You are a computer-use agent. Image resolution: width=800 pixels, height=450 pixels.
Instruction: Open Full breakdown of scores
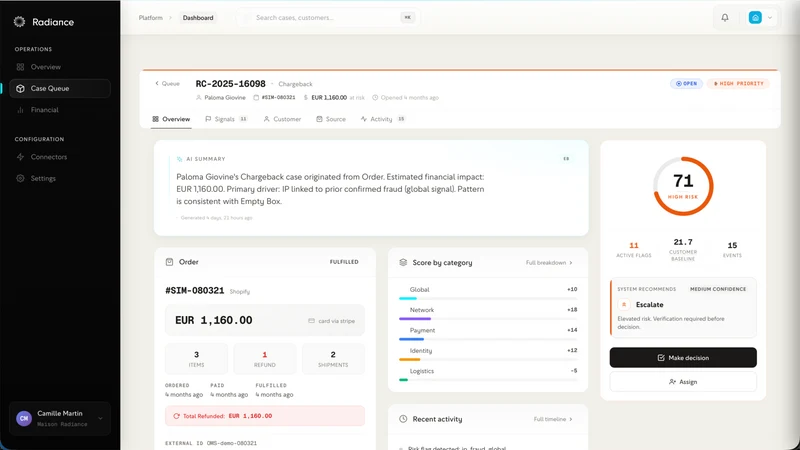pyautogui.click(x=549, y=263)
